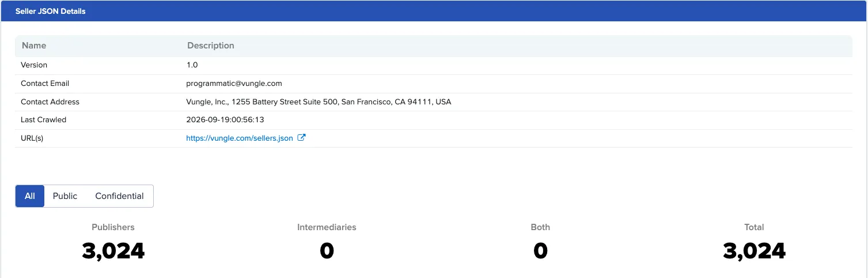Image resolution: width=868 pixels, height=278 pixels.
Task: Click the Both count of 0
Action: pos(540,251)
